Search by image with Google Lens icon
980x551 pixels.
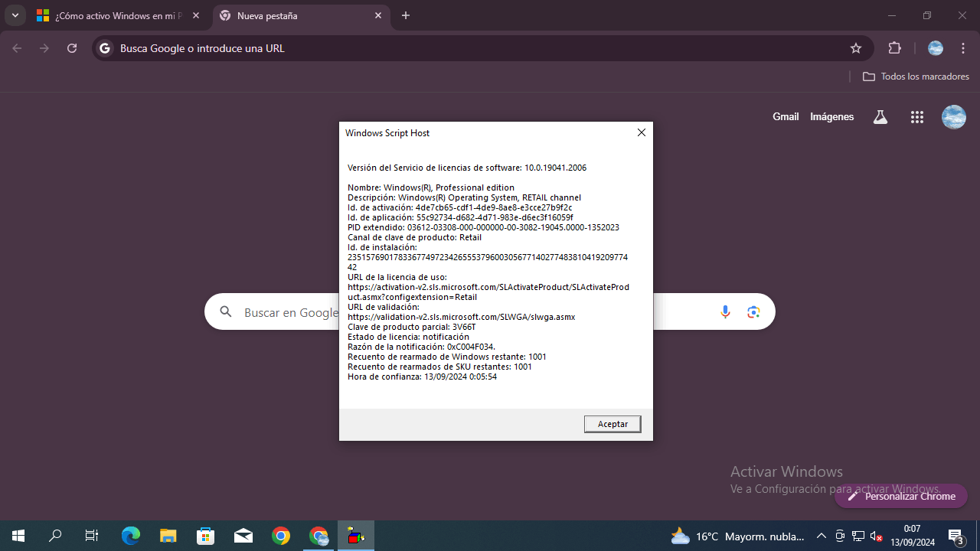coord(754,312)
